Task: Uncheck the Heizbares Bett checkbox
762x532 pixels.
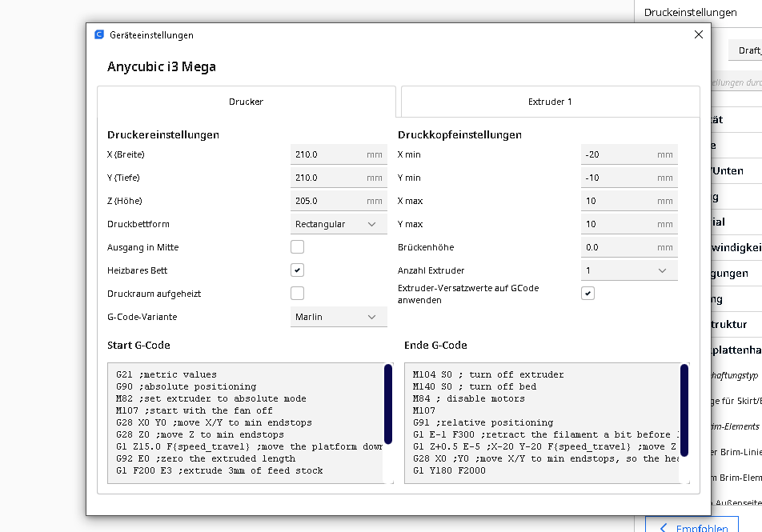Action: pyautogui.click(x=297, y=270)
